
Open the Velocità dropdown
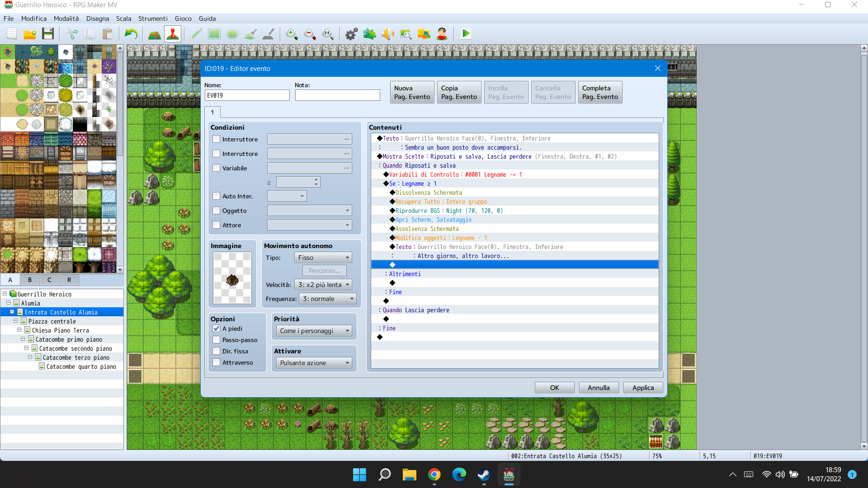click(x=323, y=285)
